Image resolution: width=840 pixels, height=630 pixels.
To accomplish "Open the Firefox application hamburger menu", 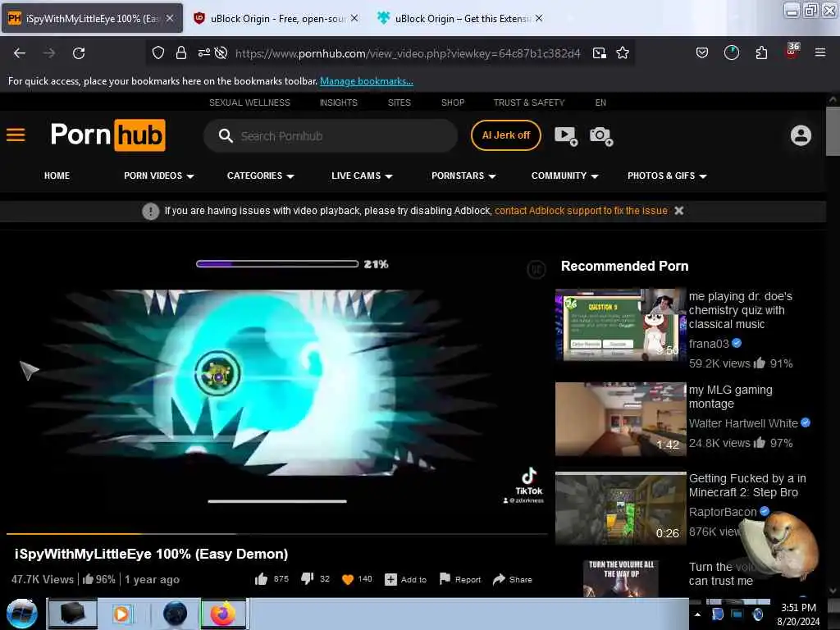I will (x=819, y=52).
